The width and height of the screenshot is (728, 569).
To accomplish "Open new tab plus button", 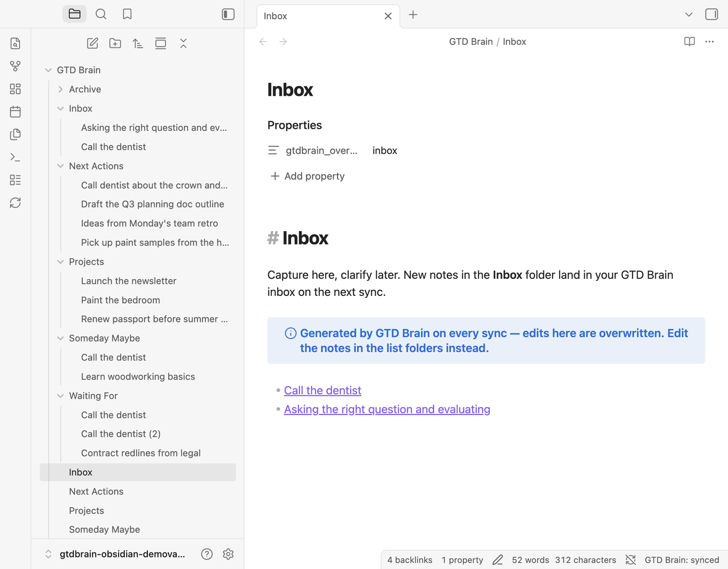I will click(x=413, y=15).
